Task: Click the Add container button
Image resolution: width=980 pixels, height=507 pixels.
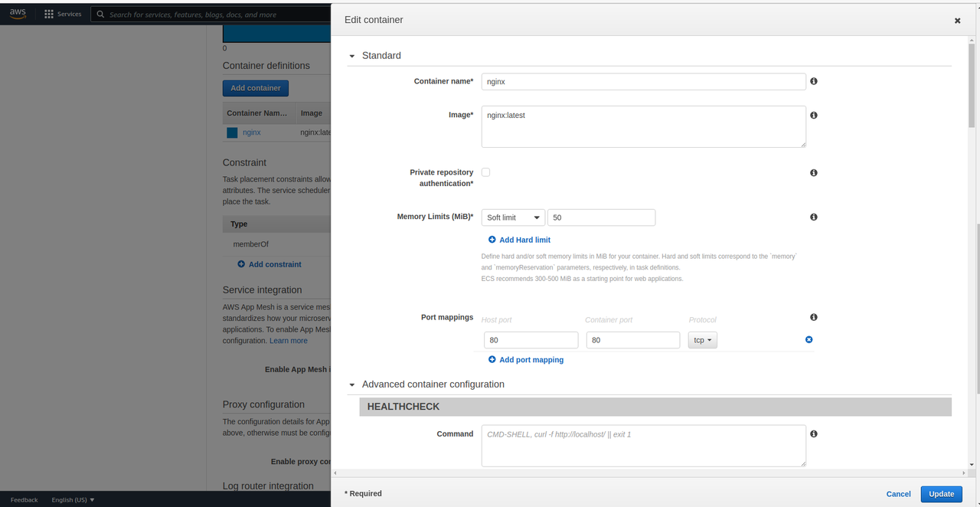Action: click(x=256, y=88)
